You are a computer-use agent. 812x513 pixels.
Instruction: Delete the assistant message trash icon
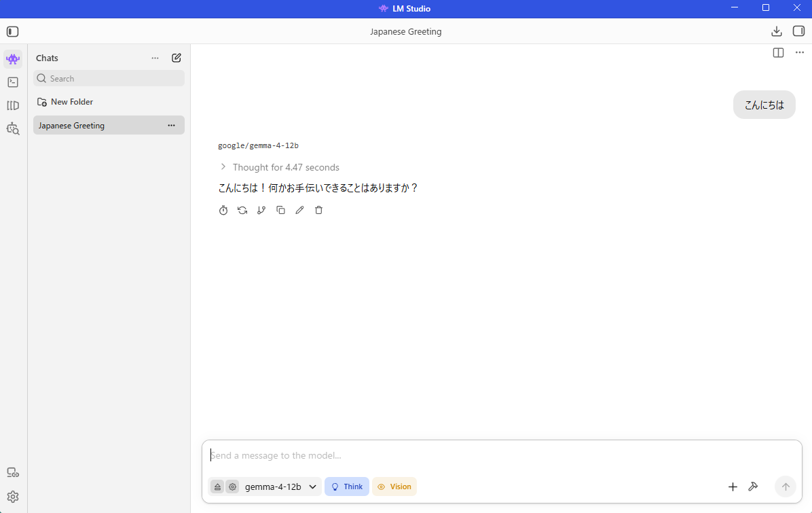[x=319, y=211]
